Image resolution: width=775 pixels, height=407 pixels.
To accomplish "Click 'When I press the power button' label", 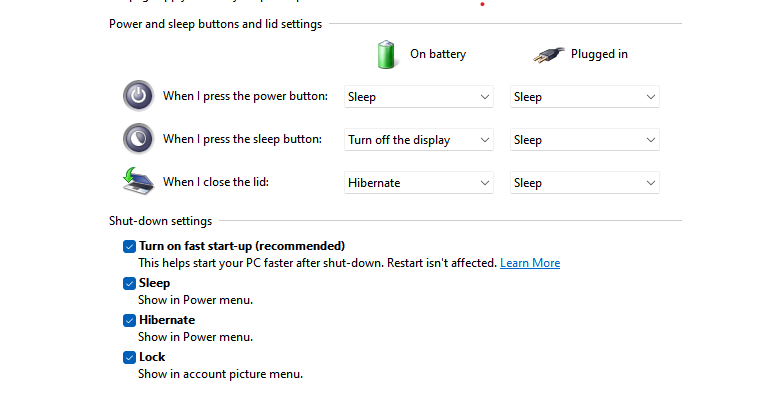I will (x=245, y=96).
